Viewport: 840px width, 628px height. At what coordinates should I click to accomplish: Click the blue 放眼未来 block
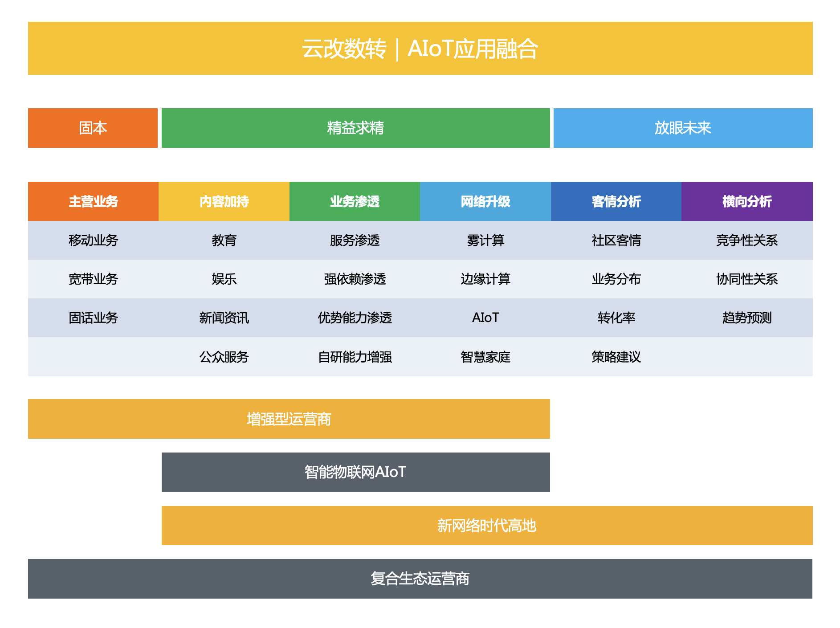tap(682, 128)
